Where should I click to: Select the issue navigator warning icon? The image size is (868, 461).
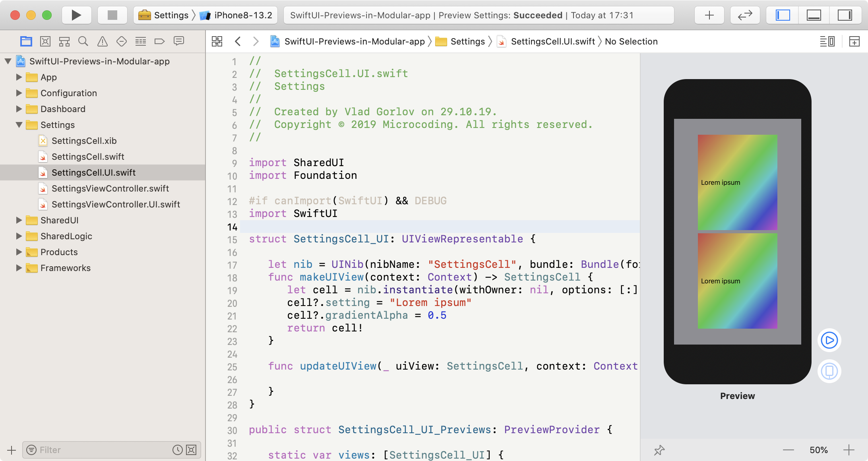point(103,41)
